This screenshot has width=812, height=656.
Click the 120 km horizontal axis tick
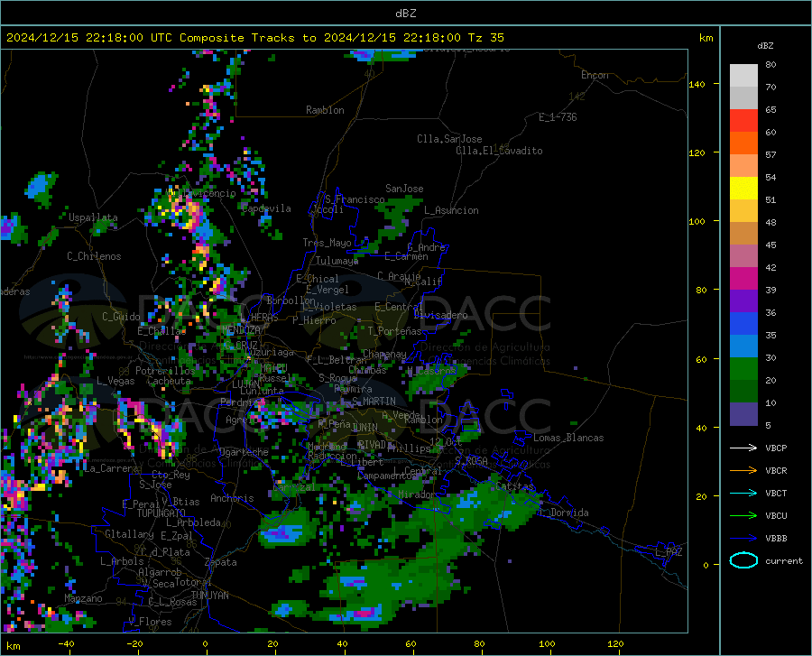pyautogui.click(x=615, y=643)
